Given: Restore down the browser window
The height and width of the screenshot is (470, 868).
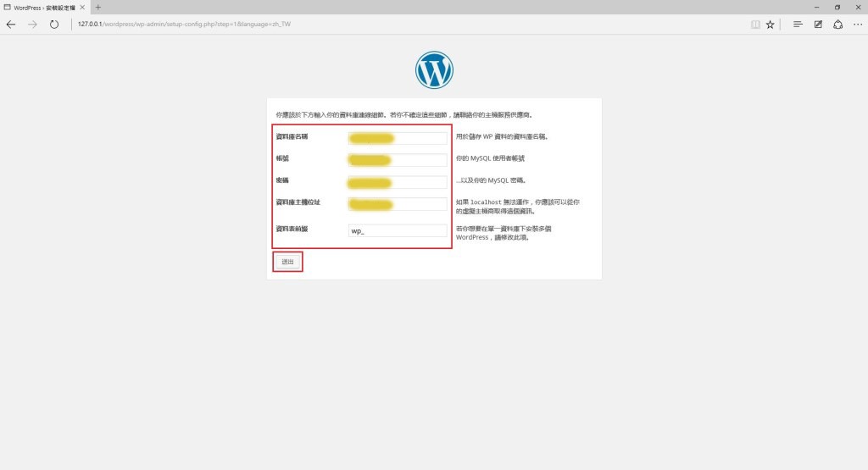Looking at the screenshot, I should 837,7.
